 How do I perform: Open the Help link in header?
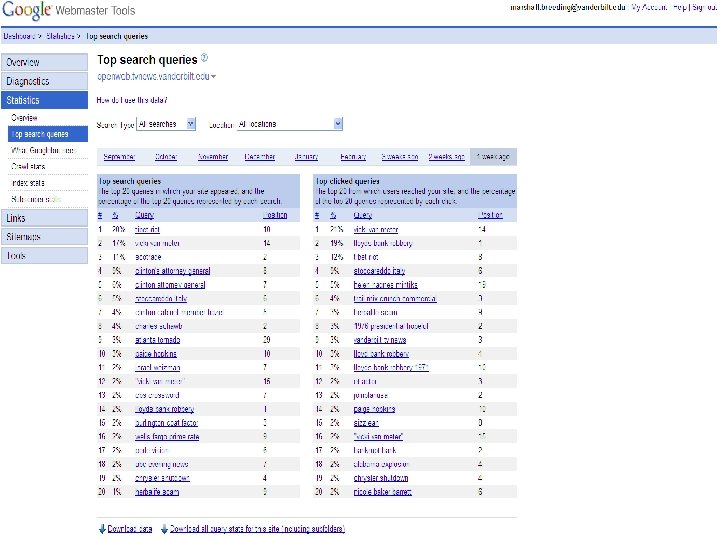[680, 7]
